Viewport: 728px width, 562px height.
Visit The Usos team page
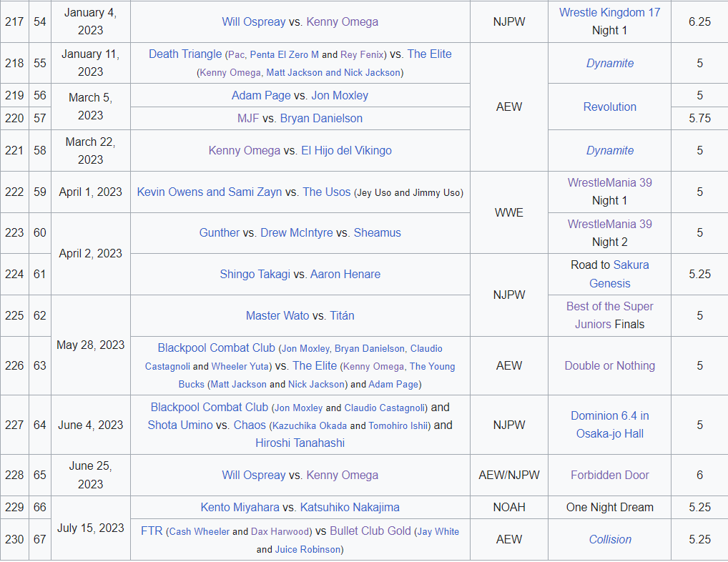click(x=326, y=192)
